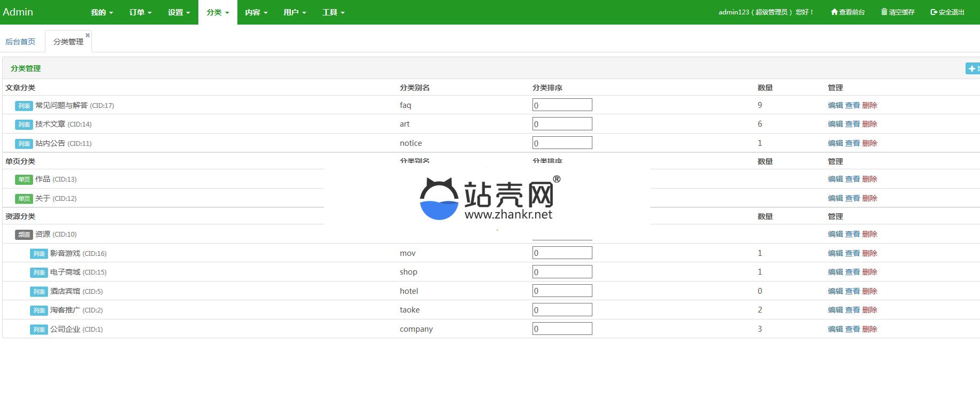This screenshot has width=980, height=398.
Task: Edit the 技术文章 category
Action: [x=835, y=124]
